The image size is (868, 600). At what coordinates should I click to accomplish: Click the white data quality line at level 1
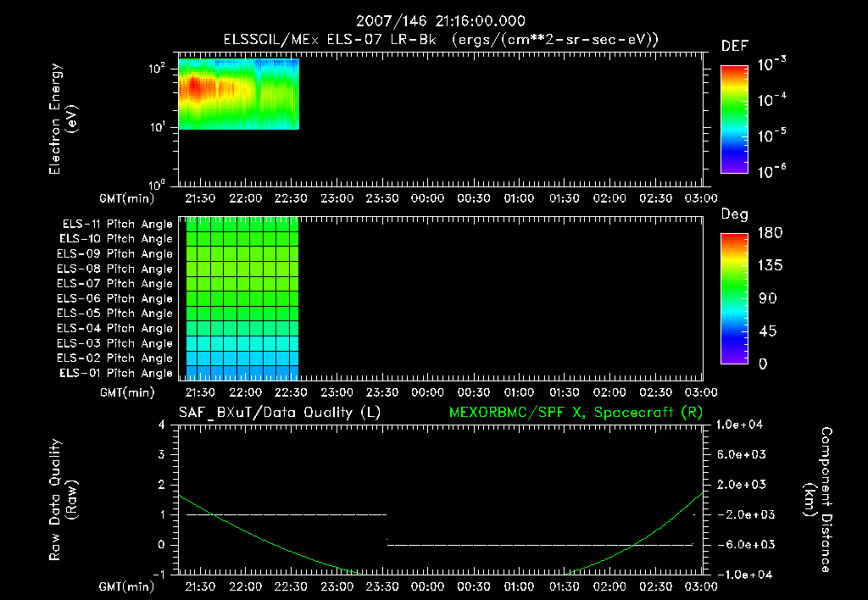(x=287, y=514)
